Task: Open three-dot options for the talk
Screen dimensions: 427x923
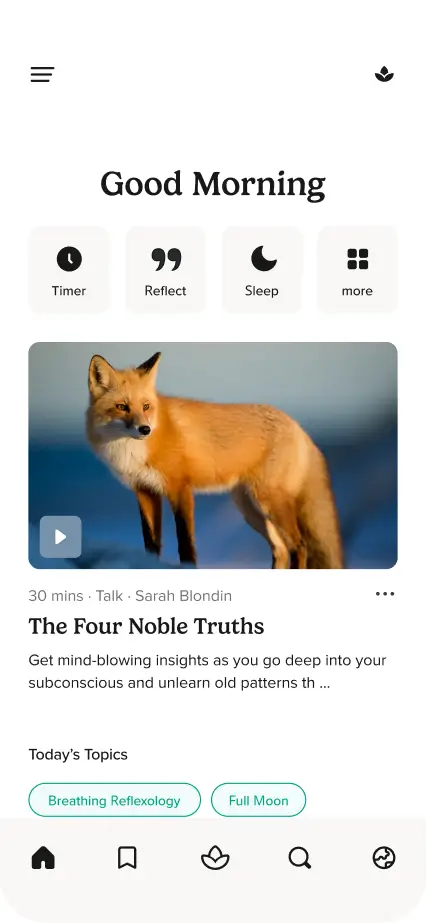Action: [385, 594]
